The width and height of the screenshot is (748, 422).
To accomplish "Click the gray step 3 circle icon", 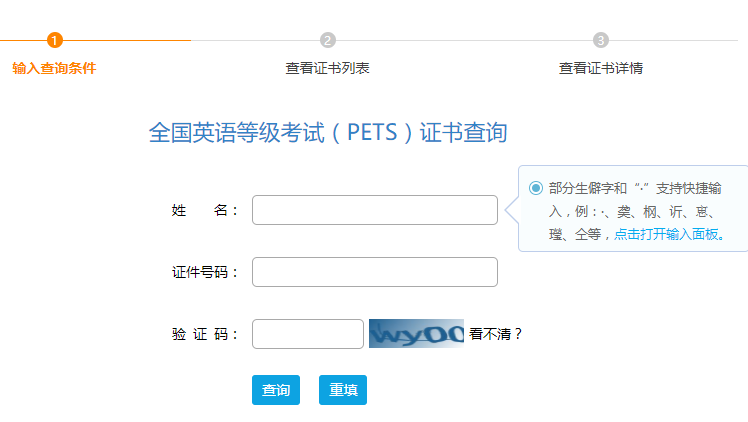I will point(601,40).
